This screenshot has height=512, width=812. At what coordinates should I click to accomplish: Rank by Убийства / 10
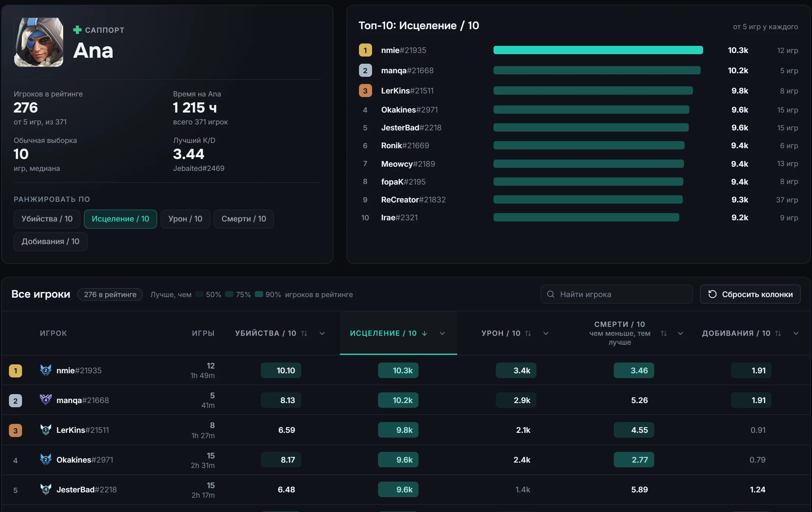point(47,219)
